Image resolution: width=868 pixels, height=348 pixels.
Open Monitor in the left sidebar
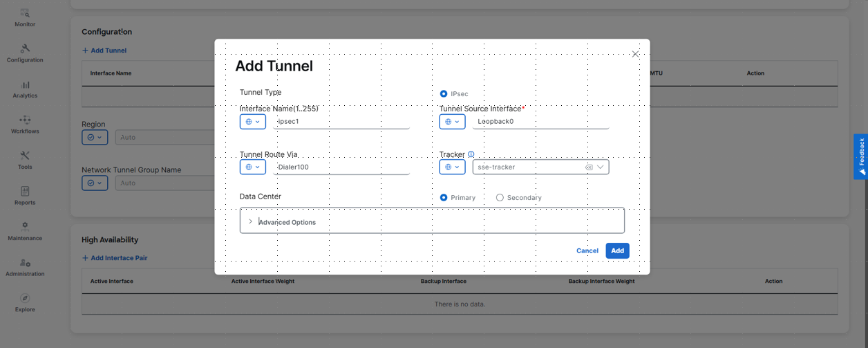coord(25,17)
